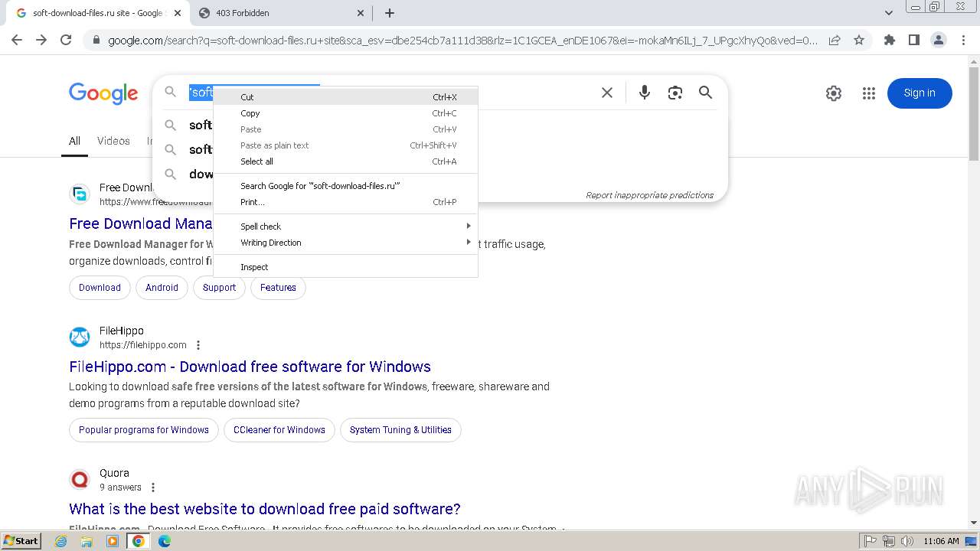The height and width of the screenshot is (551, 980).
Task: Launch Internet Explorer from taskbar
Action: coord(61,541)
